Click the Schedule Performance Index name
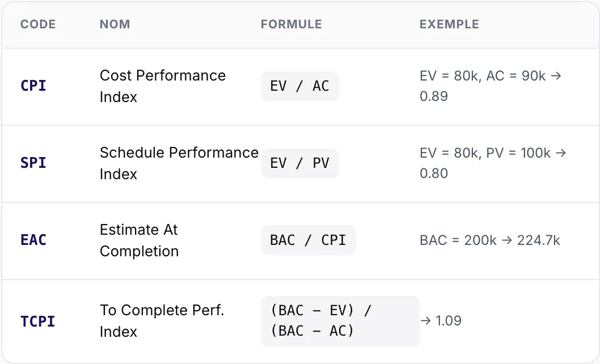 coord(179,163)
